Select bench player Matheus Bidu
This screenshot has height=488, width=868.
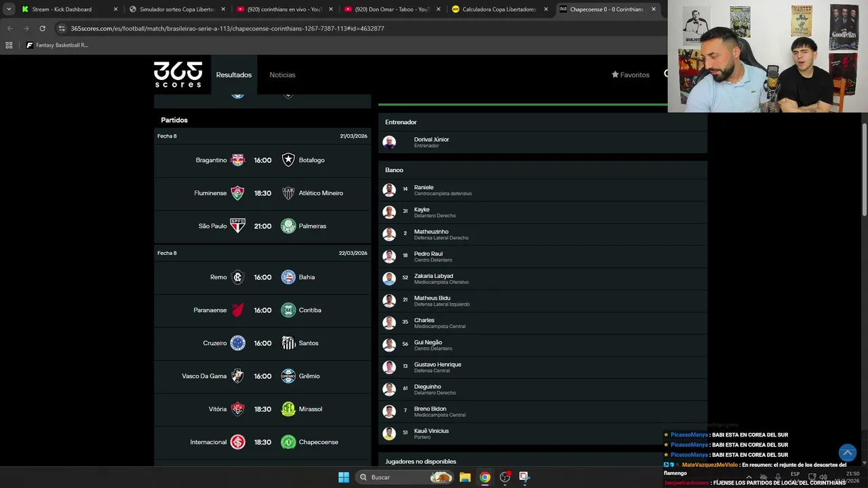542,301
